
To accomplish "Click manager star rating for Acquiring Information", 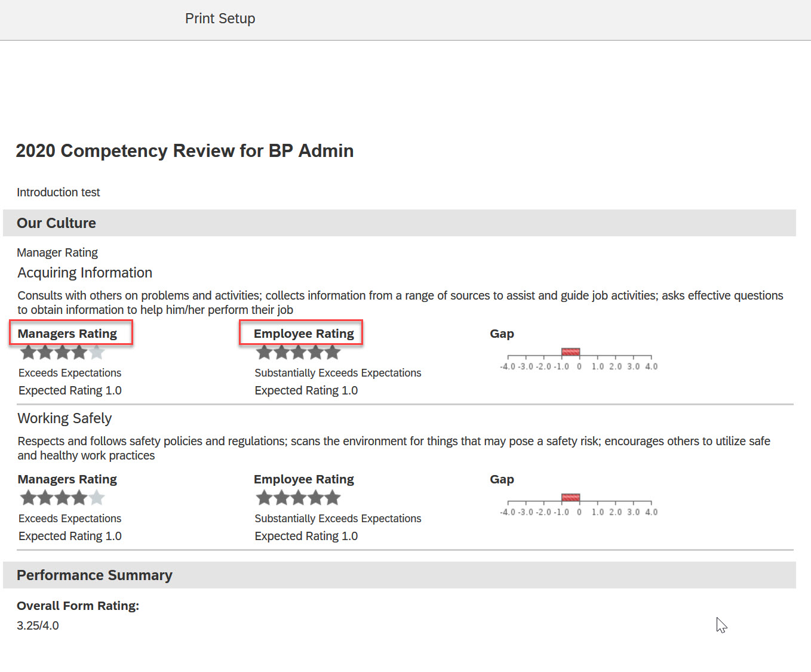I will pos(63,353).
